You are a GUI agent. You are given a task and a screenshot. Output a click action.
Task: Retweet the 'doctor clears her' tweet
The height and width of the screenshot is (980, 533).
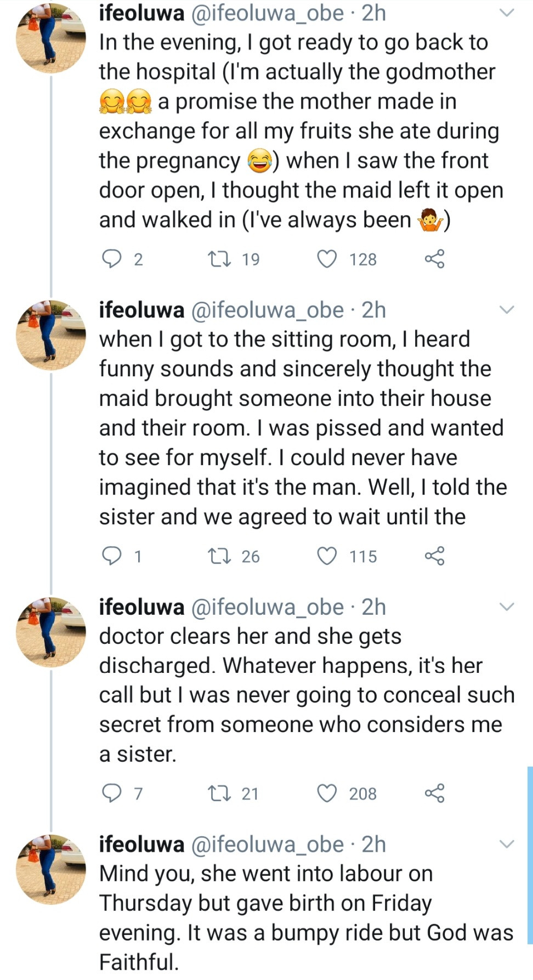219,792
